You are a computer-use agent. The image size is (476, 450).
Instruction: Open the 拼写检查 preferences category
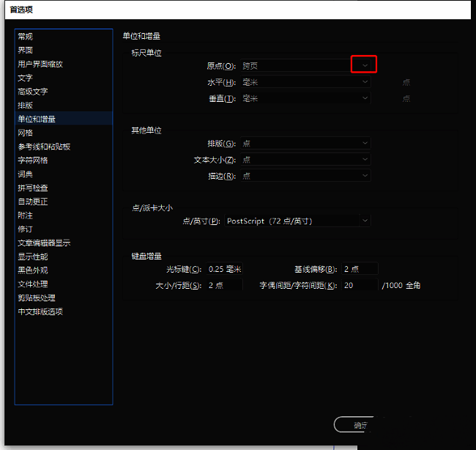click(33, 188)
